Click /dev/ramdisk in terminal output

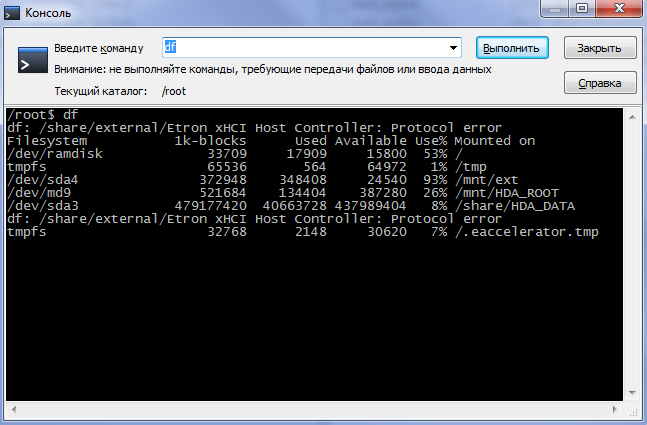pos(55,154)
